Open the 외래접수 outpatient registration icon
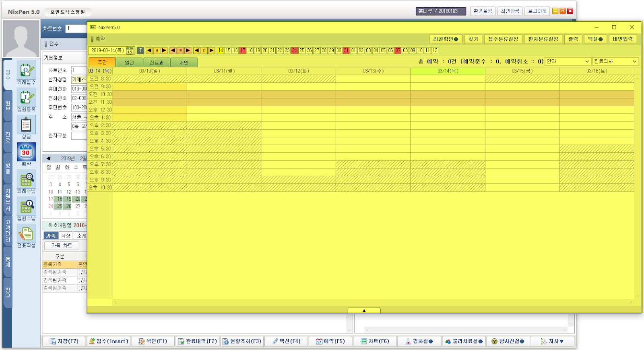Viewport: 644px width, 350px height. [x=26, y=70]
